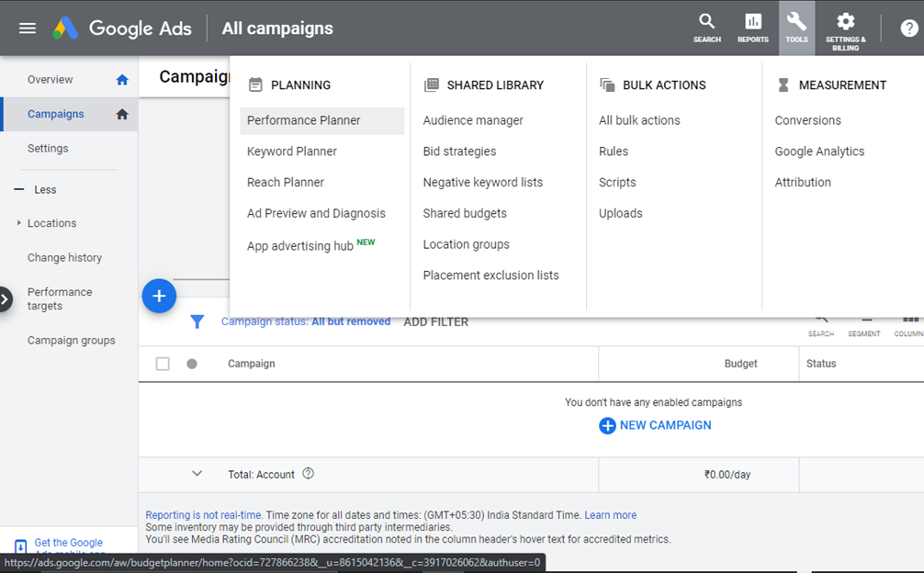Select Keyword Planner from the Planning menu
This screenshot has height=573, width=924.
pos(292,151)
